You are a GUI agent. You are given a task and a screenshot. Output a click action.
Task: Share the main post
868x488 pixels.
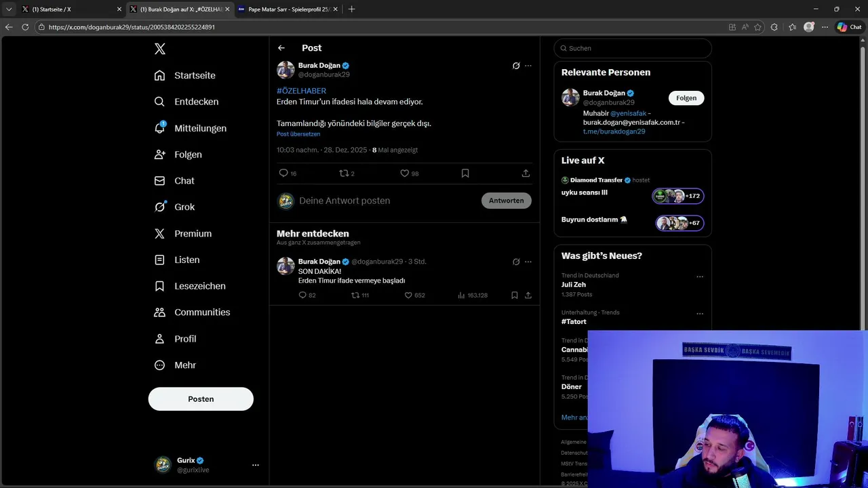click(x=526, y=174)
